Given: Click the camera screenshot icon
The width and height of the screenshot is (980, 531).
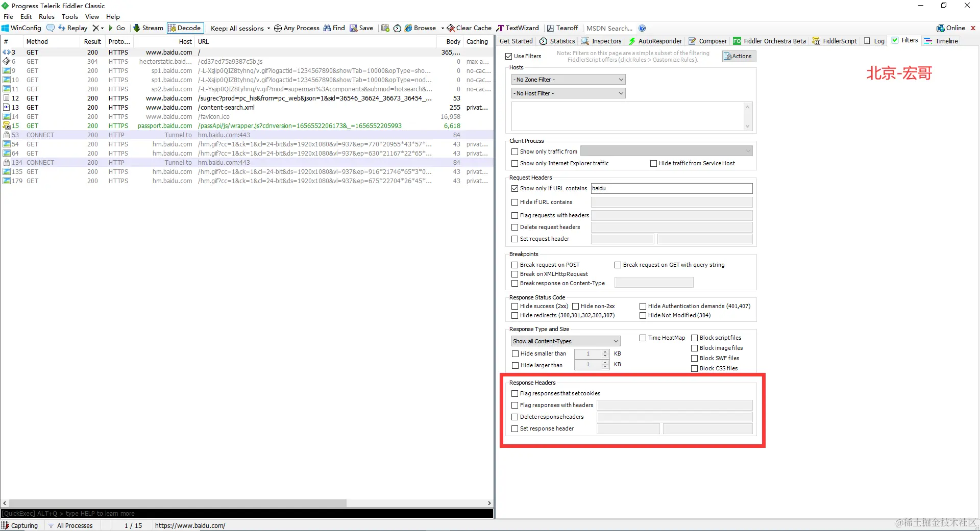Looking at the screenshot, I should point(385,28).
